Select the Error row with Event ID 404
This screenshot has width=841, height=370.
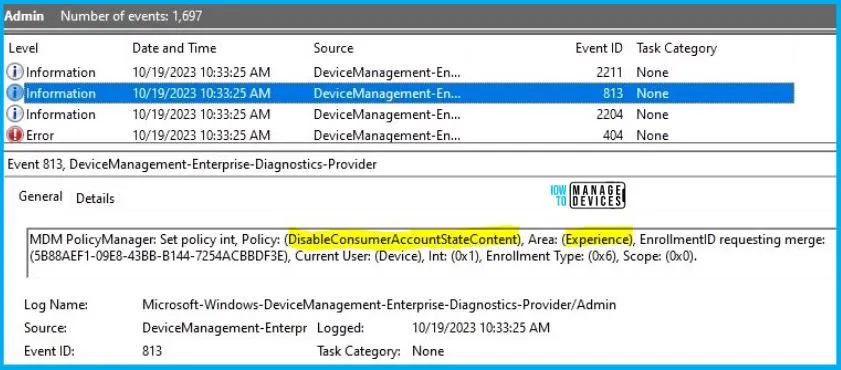(x=400, y=135)
